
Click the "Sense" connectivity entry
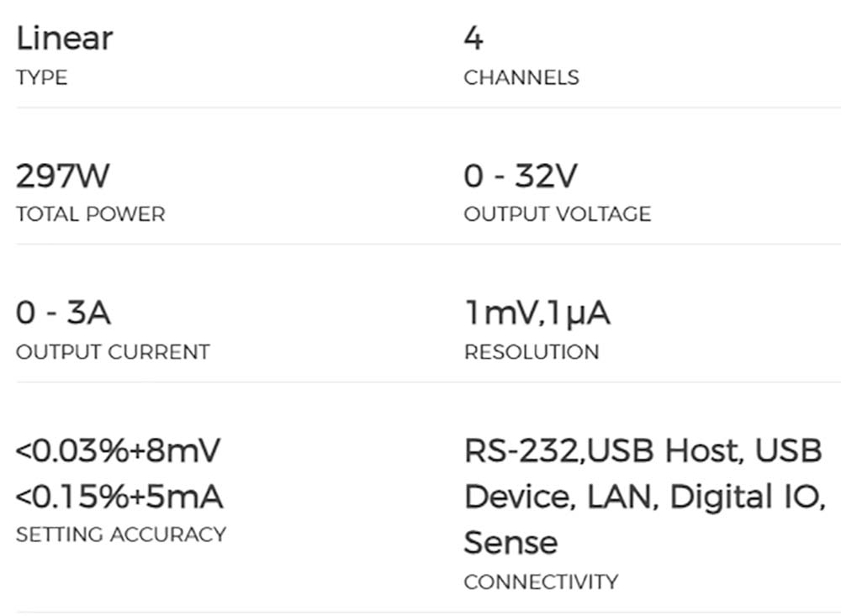tap(510, 543)
